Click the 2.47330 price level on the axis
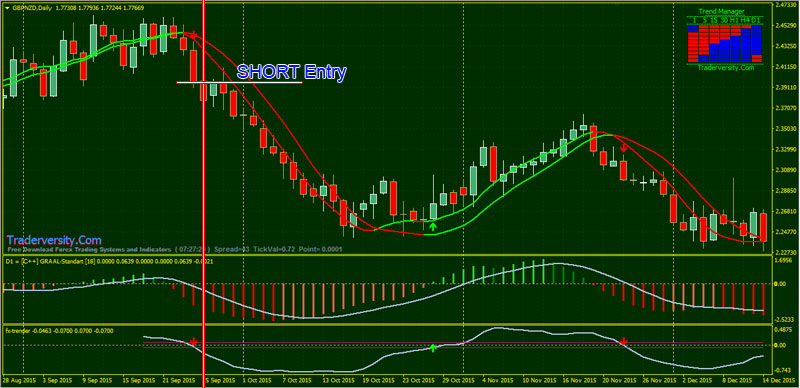 click(x=786, y=5)
